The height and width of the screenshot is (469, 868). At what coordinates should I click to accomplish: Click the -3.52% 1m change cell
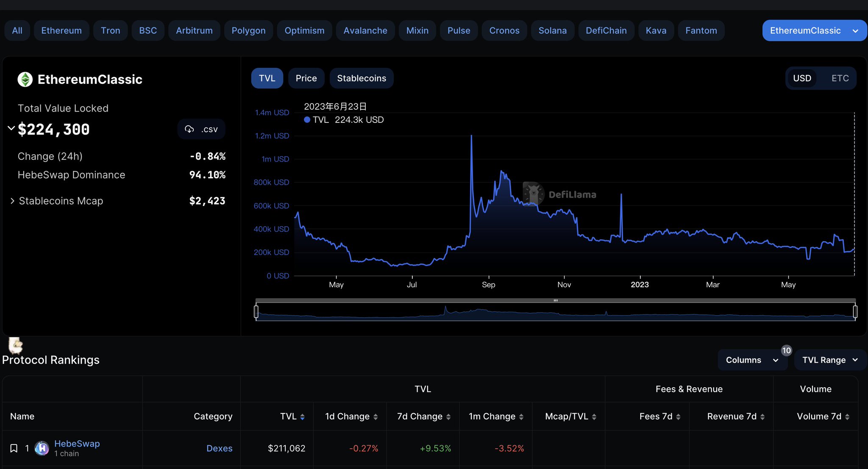[x=509, y=448]
